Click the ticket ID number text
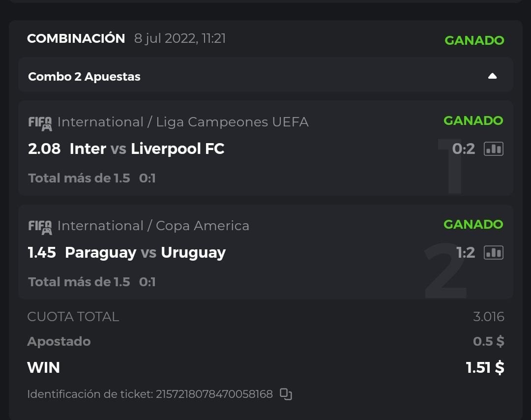Image resolution: width=531 pixels, height=420 pixels. (x=214, y=394)
